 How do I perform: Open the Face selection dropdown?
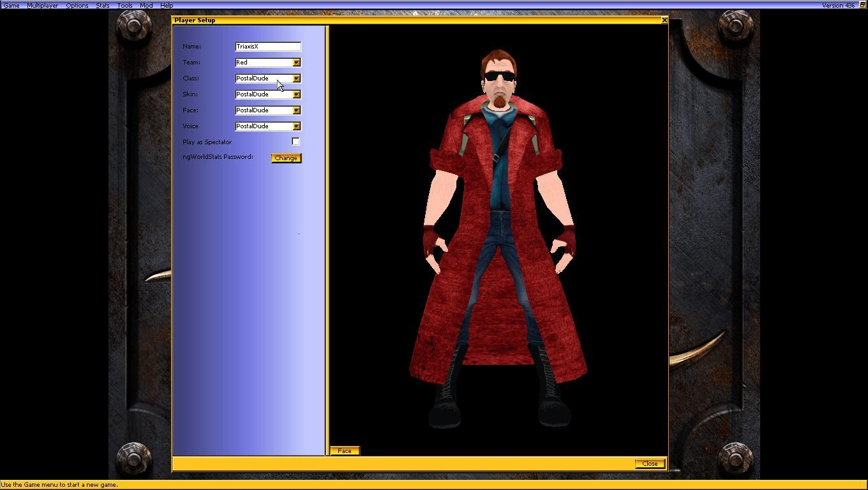point(296,110)
